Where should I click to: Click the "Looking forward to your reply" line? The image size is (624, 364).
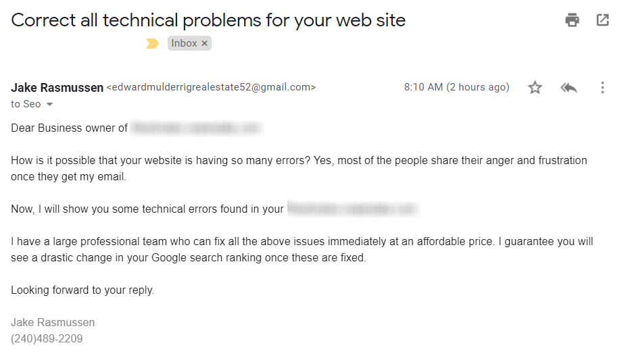click(82, 290)
